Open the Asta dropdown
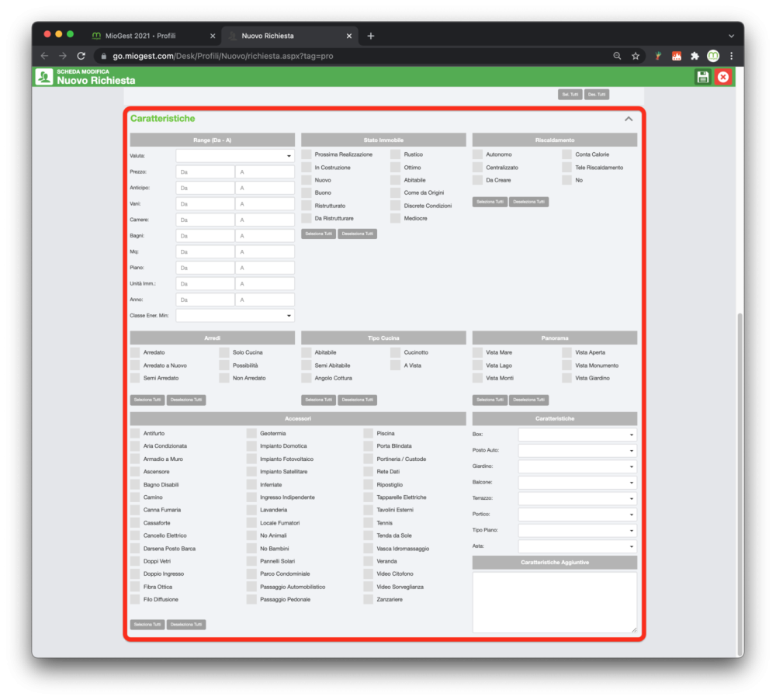 tap(577, 546)
